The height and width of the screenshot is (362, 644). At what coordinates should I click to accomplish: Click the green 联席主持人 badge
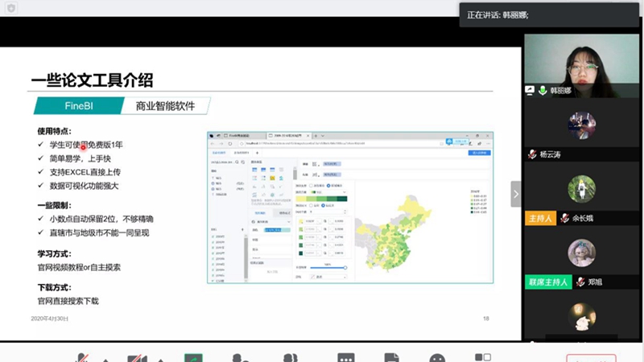(548, 282)
